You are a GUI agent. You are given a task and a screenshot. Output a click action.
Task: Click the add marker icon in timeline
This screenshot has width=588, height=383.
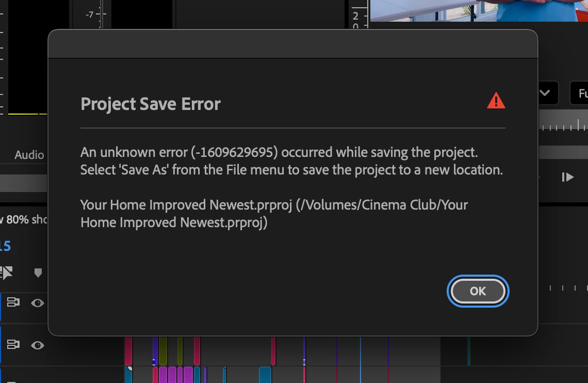pyautogui.click(x=38, y=273)
